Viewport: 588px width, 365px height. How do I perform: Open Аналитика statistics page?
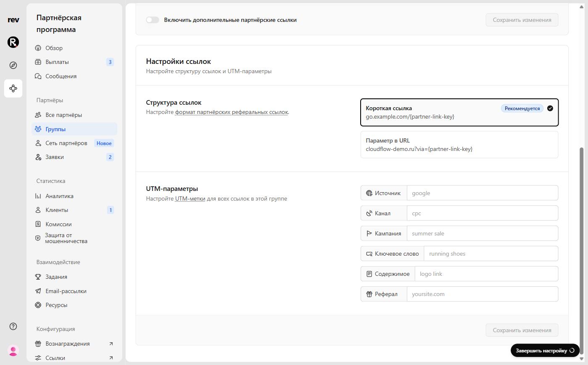point(74,196)
